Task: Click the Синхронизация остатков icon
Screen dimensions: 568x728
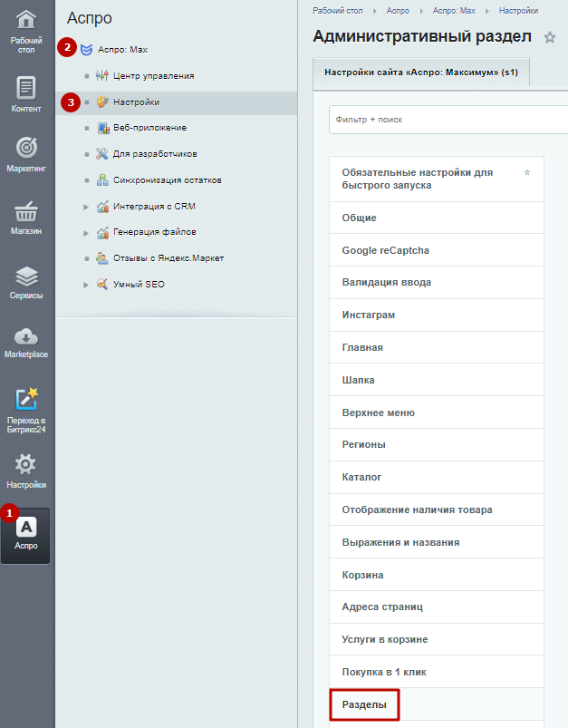Action: click(x=102, y=180)
